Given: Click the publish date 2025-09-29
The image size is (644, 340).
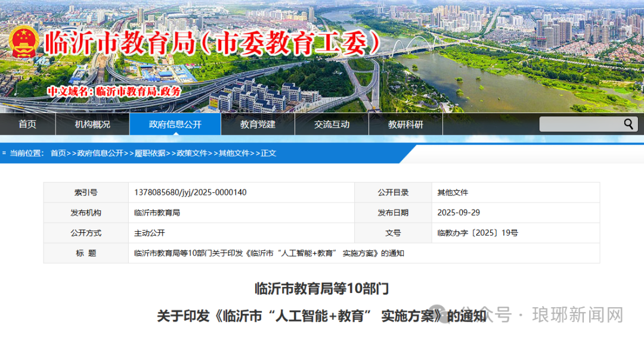Looking at the screenshot, I should [x=457, y=213].
